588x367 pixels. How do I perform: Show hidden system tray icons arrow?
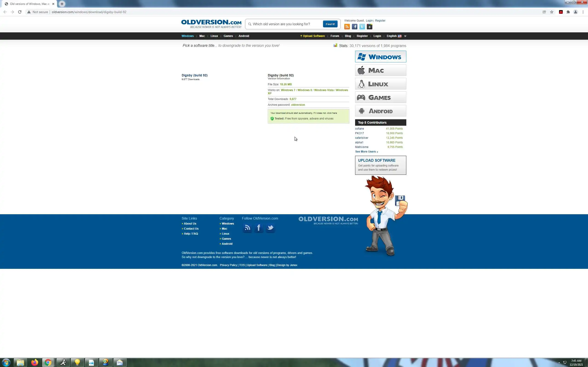click(x=559, y=362)
